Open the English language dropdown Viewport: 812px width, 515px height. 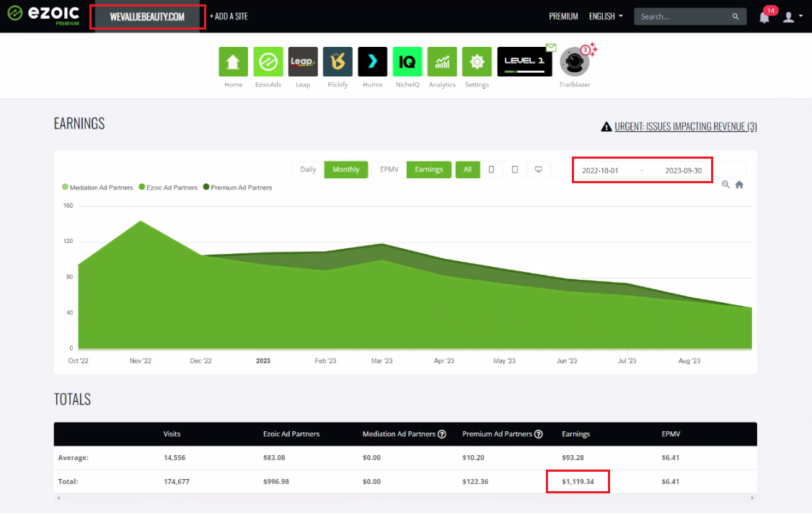tap(605, 17)
